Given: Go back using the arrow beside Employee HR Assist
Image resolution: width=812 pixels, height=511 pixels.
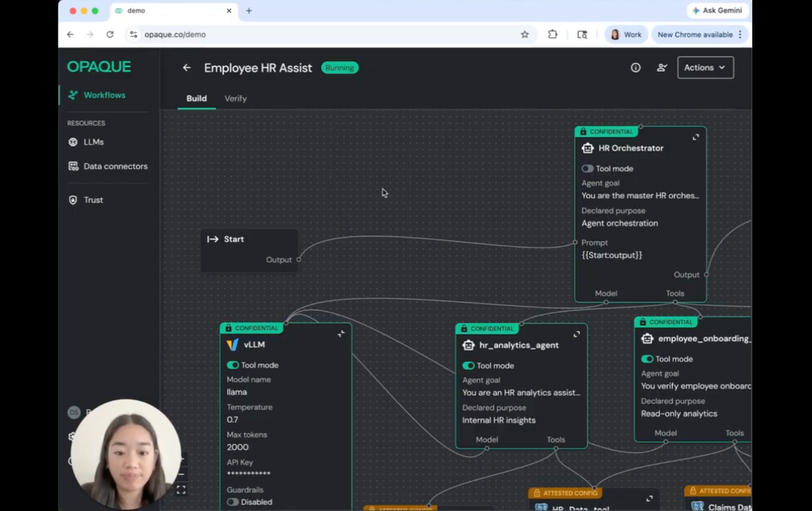Looking at the screenshot, I should (x=186, y=68).
